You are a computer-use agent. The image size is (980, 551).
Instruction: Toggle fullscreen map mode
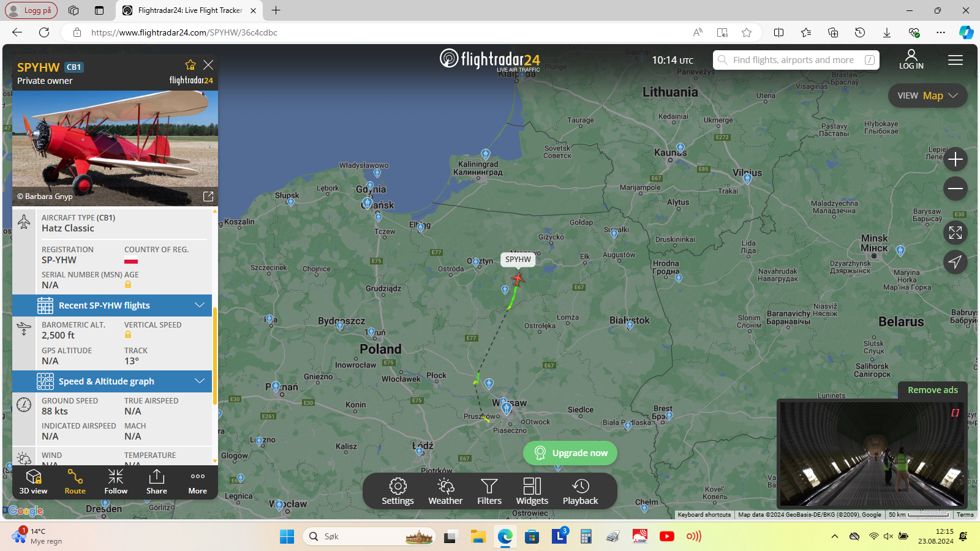pyautogui.click(x=956, y=233)
